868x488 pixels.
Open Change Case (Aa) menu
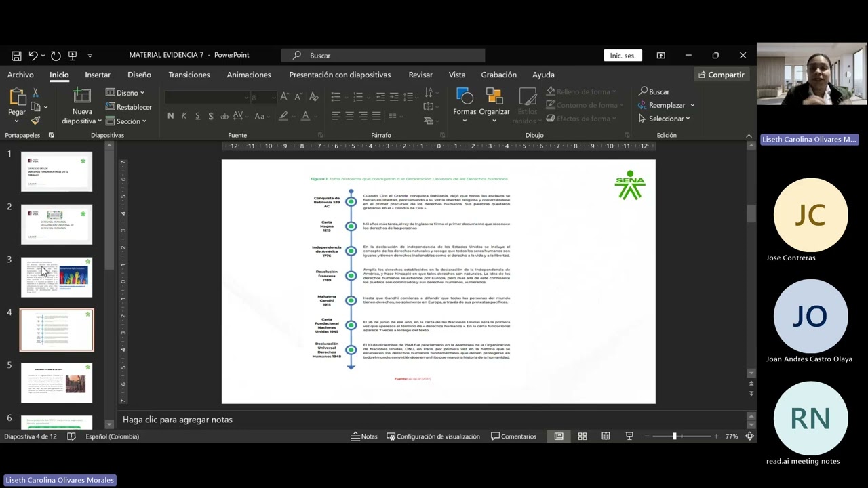(262, 116)
